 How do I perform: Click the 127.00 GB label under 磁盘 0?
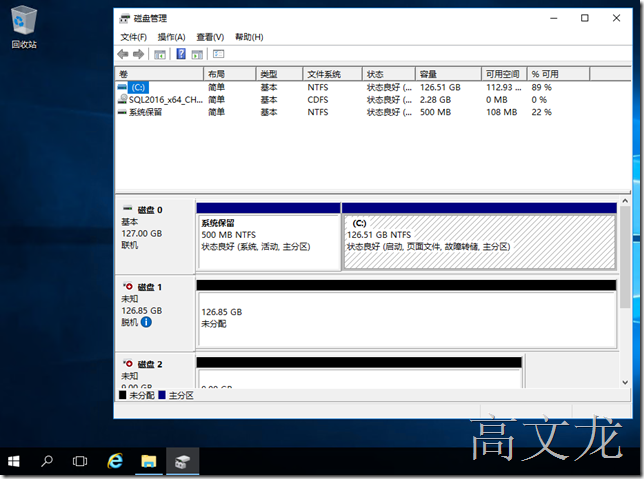pyautogui.click(x=142, y=233)
